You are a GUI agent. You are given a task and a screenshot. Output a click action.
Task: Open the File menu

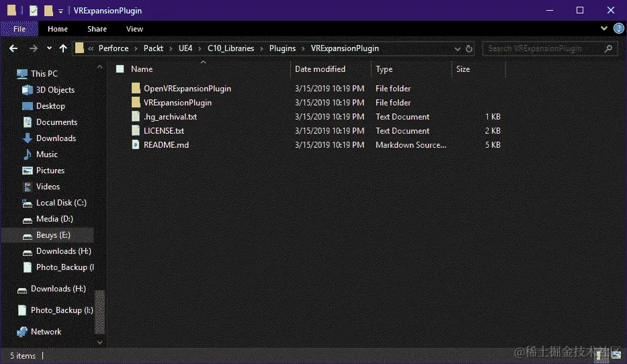19,29
